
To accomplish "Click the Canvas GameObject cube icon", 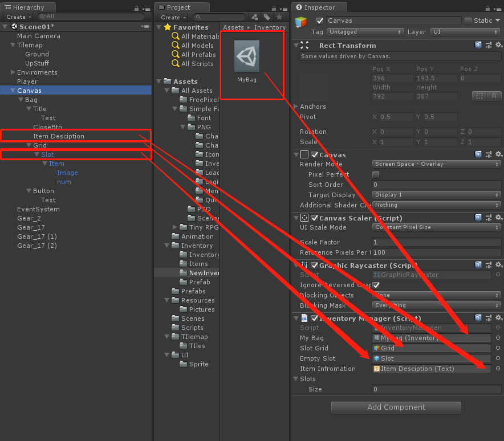I will [x=301, y=22].
